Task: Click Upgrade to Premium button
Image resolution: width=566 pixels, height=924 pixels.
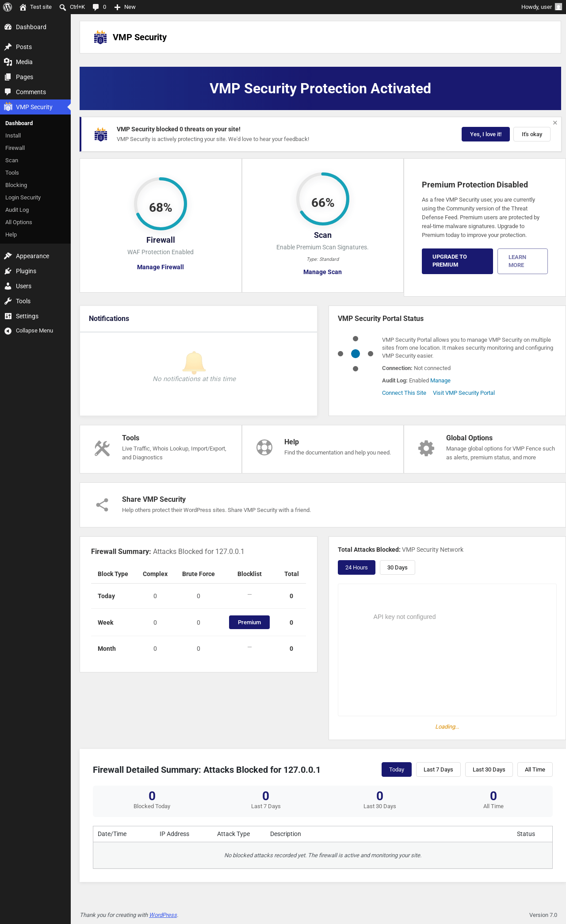Action: [x=457, y=261]
